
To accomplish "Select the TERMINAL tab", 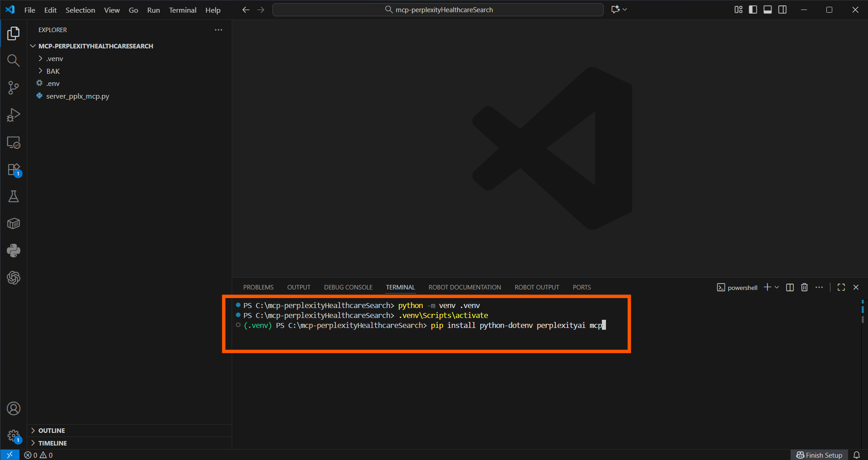I will coord(401,287).
